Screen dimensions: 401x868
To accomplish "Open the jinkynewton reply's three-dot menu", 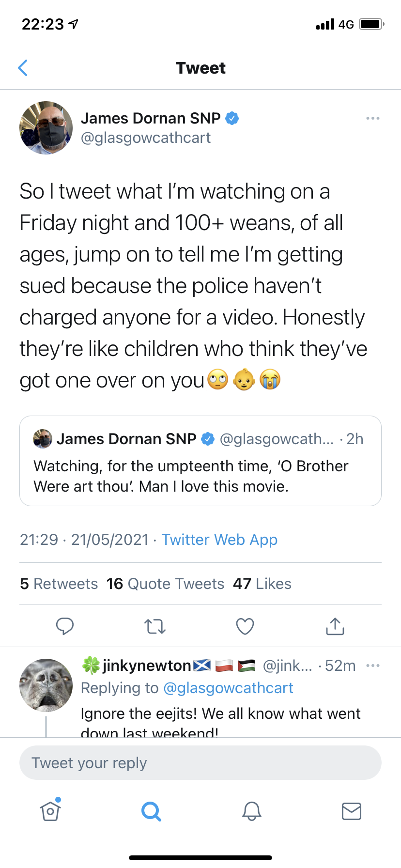I will (x=372, y=666).
